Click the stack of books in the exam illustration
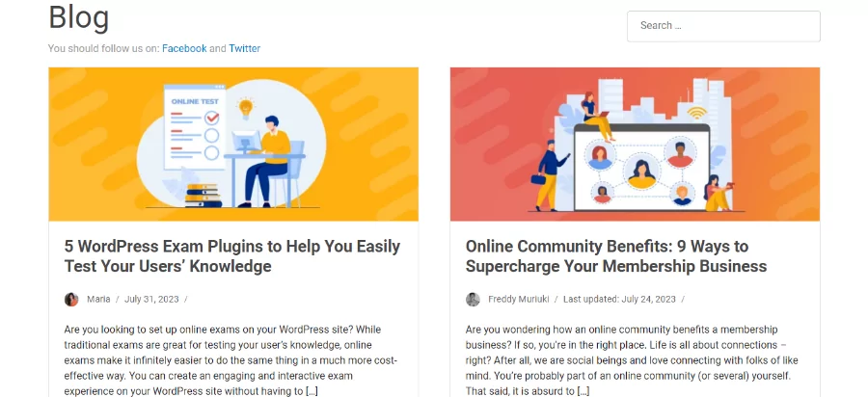This screenshot has height=397, width=868. coord(203,196)
